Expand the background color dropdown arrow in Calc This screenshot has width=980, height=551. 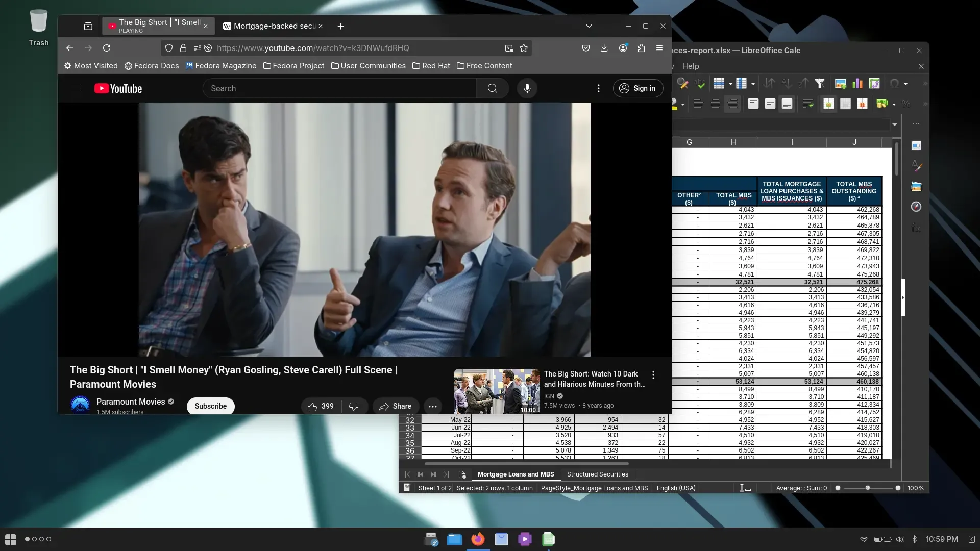[682, 104]
